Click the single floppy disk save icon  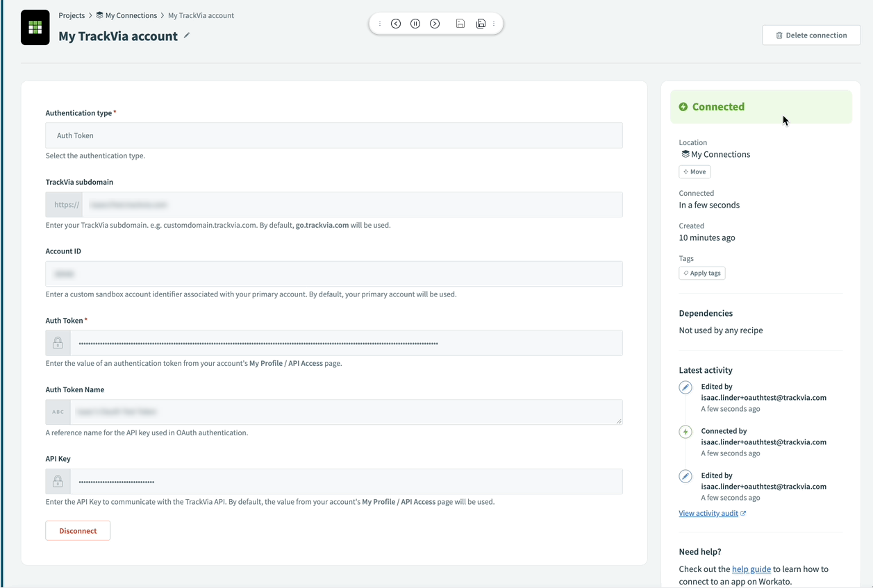[x=460, y=24]
